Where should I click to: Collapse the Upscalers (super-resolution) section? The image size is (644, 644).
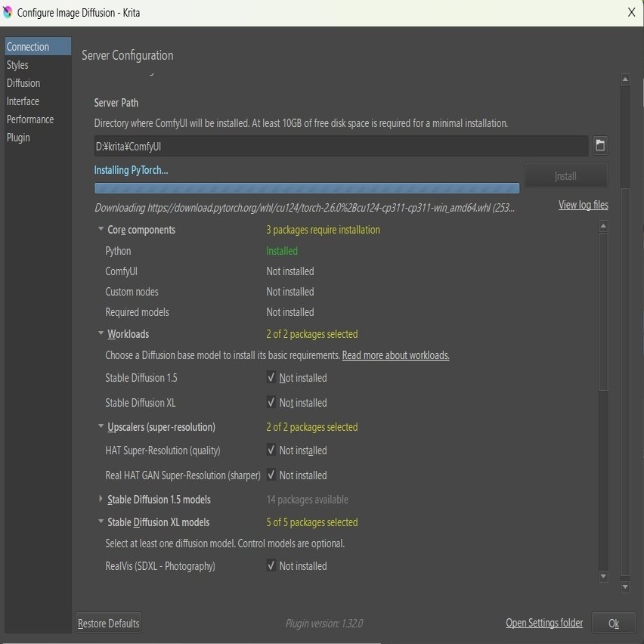point(101,426)
